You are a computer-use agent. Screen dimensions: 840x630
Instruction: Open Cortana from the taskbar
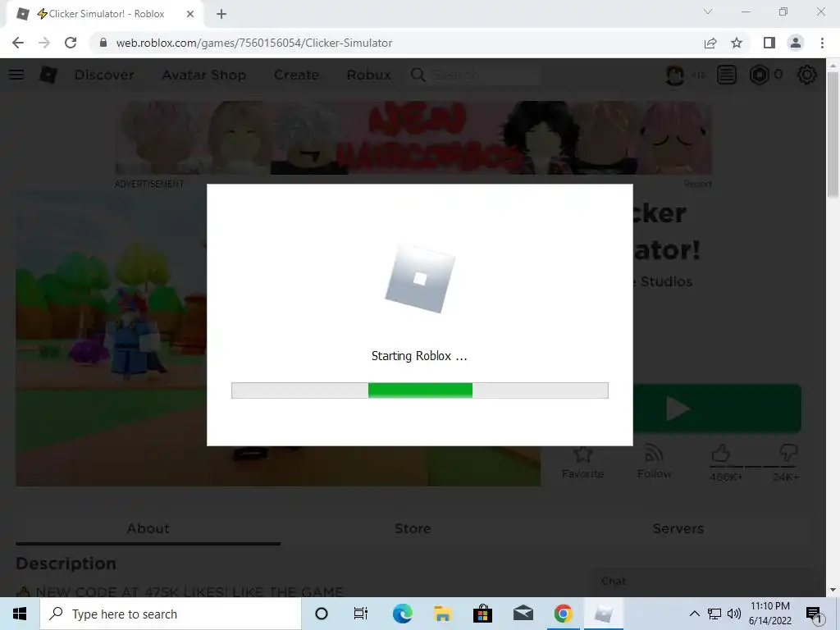(x=321, y=614)
